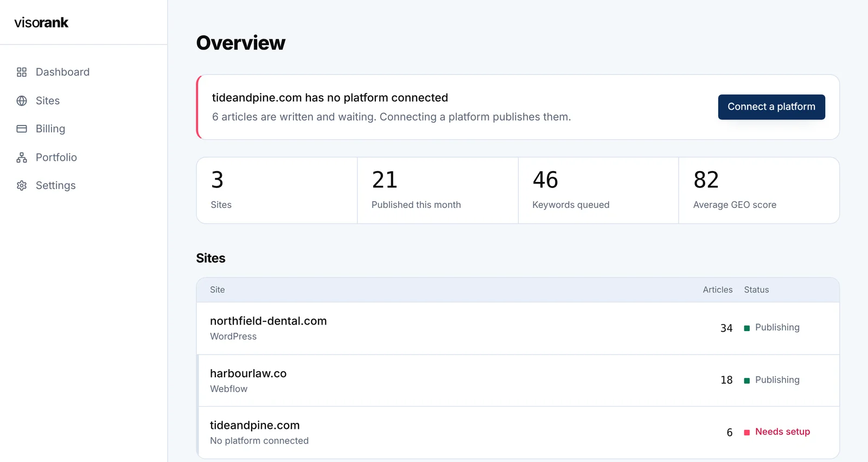Click the WordPress platform label

tap(233, 337)
